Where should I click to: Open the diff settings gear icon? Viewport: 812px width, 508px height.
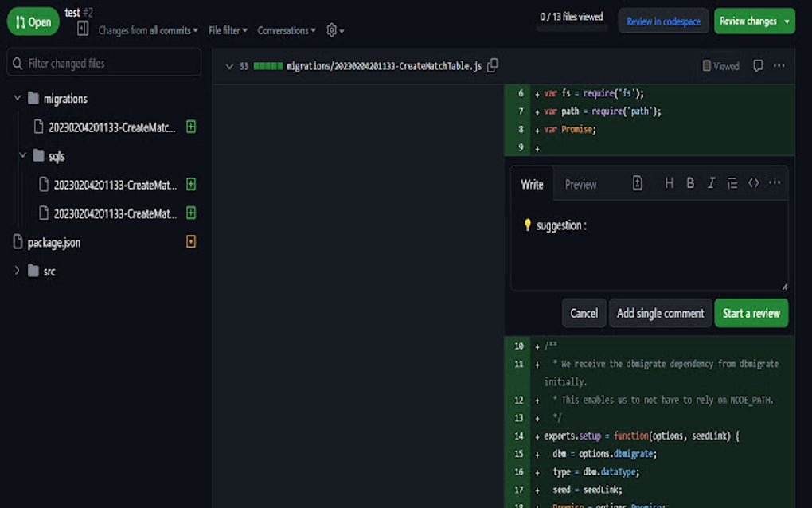pyautogui.click(x=330, y=30)
